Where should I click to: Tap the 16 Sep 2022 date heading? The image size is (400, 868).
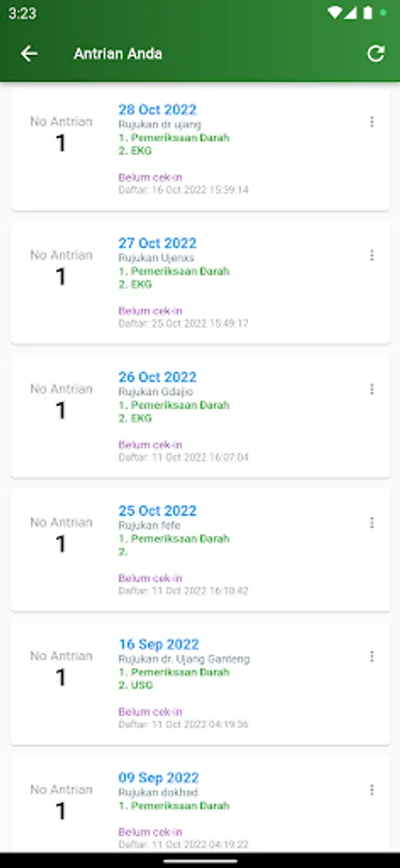click(159, 644)
